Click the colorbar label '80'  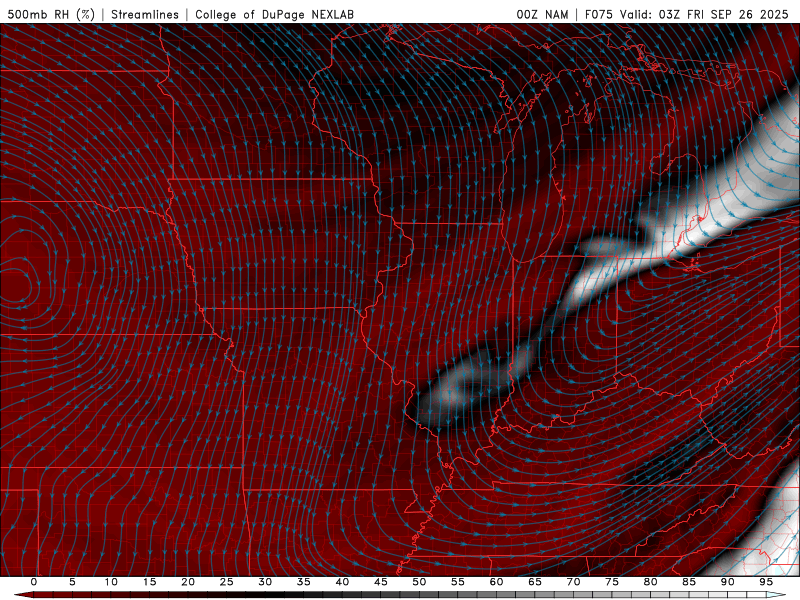(x=651, y=582)
